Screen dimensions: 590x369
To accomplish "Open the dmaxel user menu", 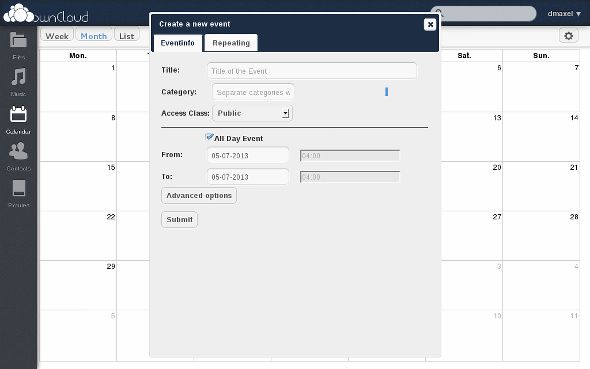I will coord(564,14).
